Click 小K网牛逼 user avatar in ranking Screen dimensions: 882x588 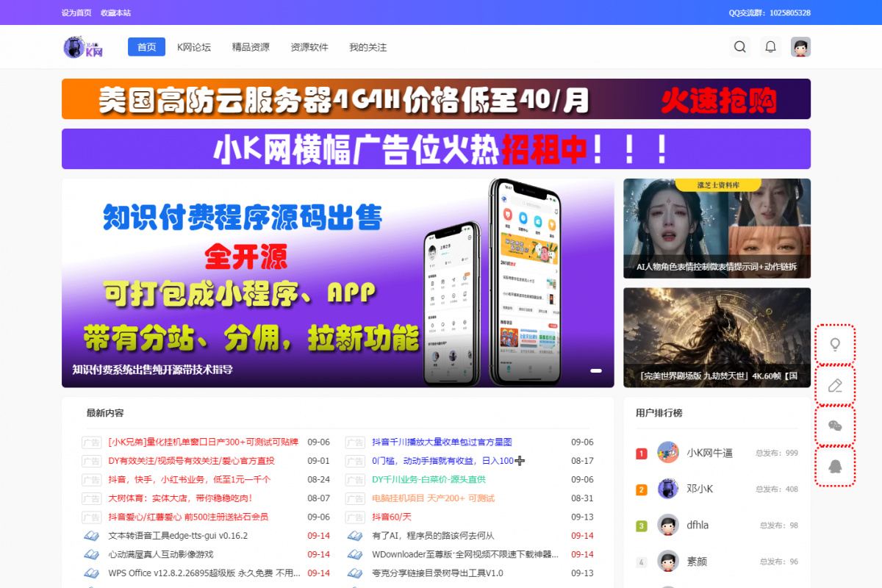pyautogui.click(x=668, y=453)
